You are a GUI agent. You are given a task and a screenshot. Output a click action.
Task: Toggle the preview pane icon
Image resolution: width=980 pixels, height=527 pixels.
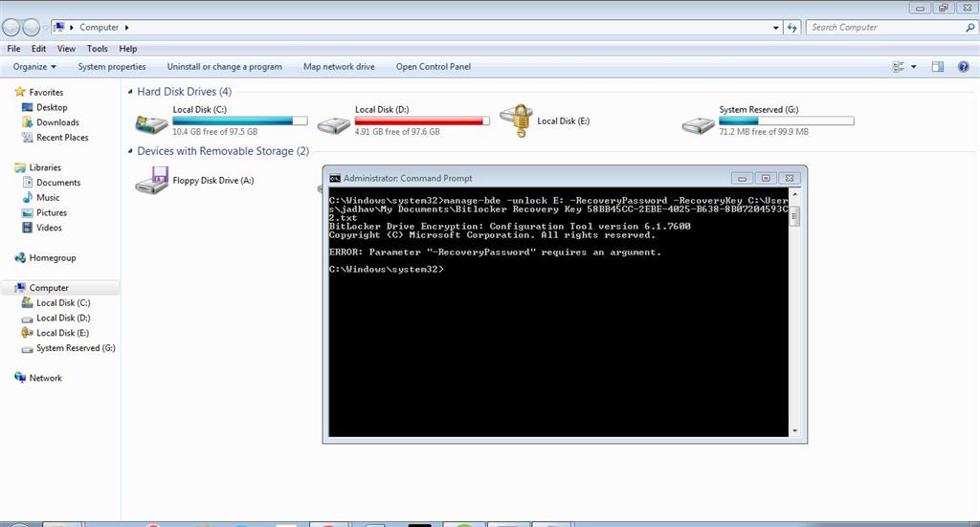(x=938, y=66)
